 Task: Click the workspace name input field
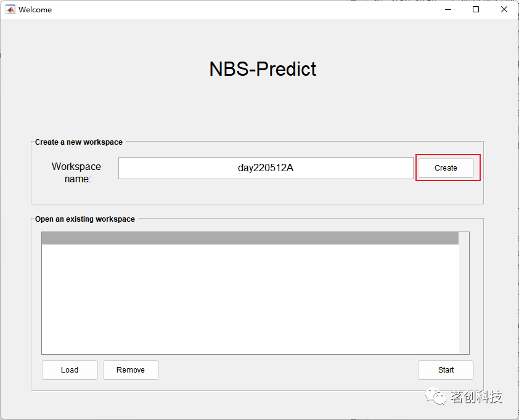265,168
